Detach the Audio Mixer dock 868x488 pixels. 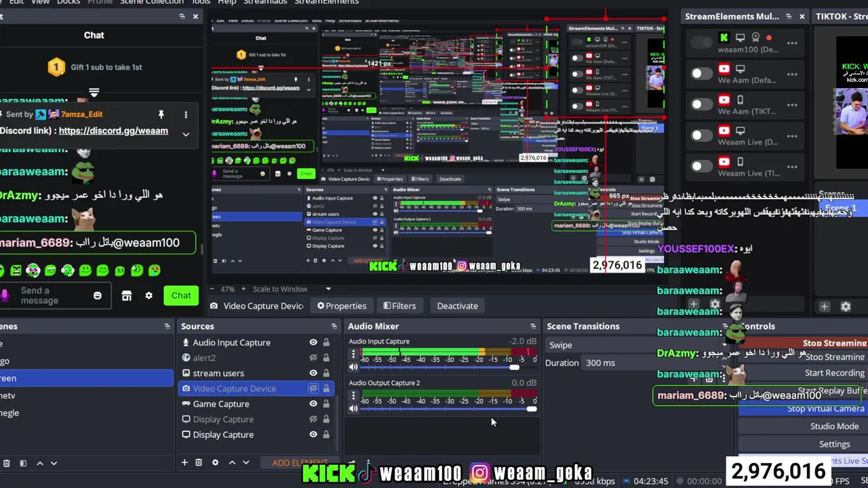click(x=533, y=327)
